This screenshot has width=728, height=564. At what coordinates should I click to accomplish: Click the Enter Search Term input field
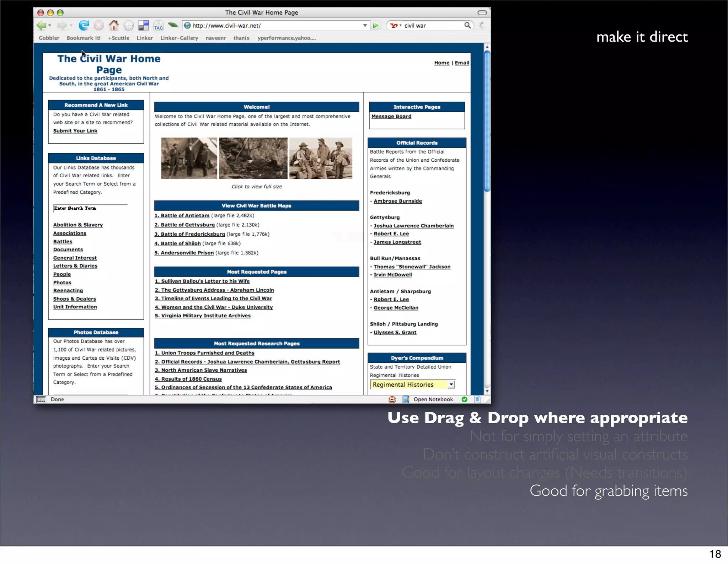click(x=90, y=208)
